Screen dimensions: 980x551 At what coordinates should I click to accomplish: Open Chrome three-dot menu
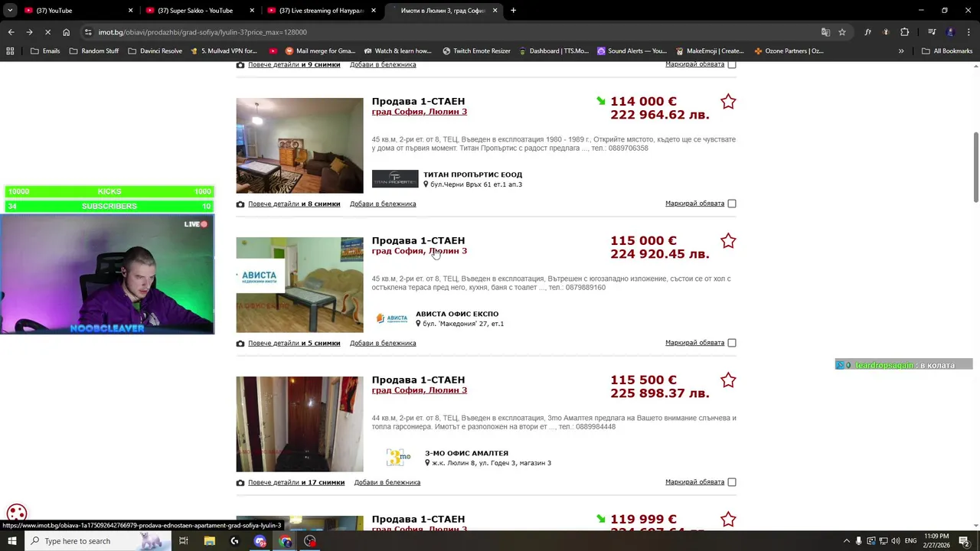coord(969,32)
